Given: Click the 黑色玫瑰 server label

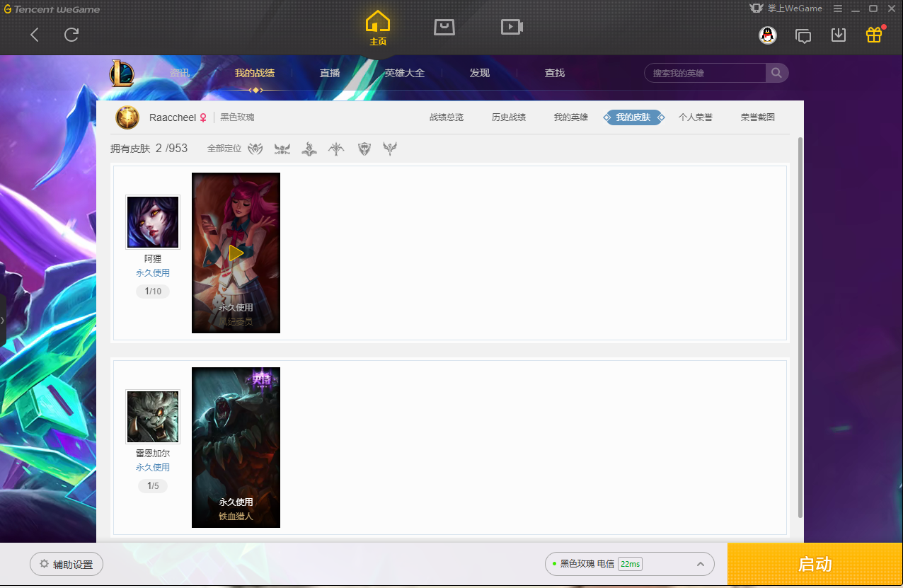Looking at the screenshot, I should pyautogui.click(x=237, y=117).
